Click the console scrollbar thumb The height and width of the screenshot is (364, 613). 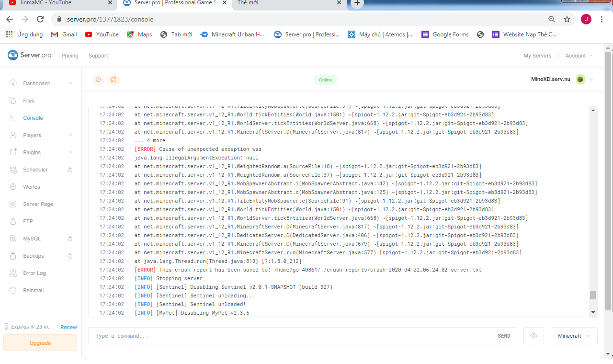[593, 295]
